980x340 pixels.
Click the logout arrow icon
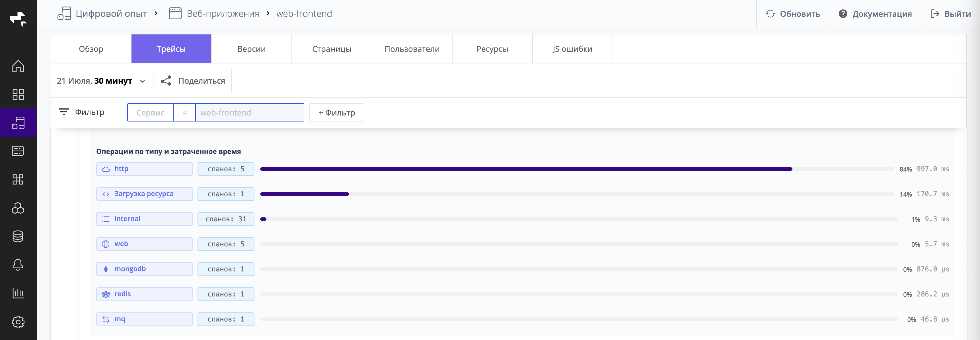pos(935,14)
